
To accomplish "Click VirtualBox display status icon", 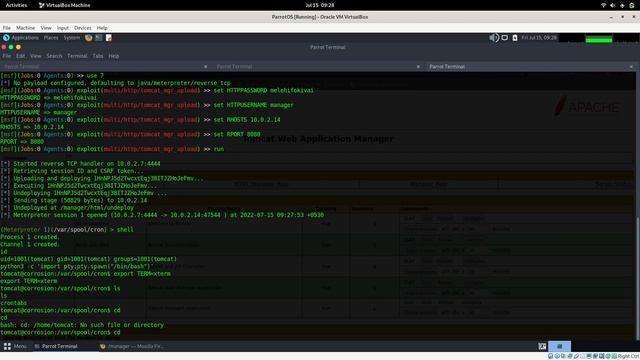I will pyautogui.click(x=589, y=356).
